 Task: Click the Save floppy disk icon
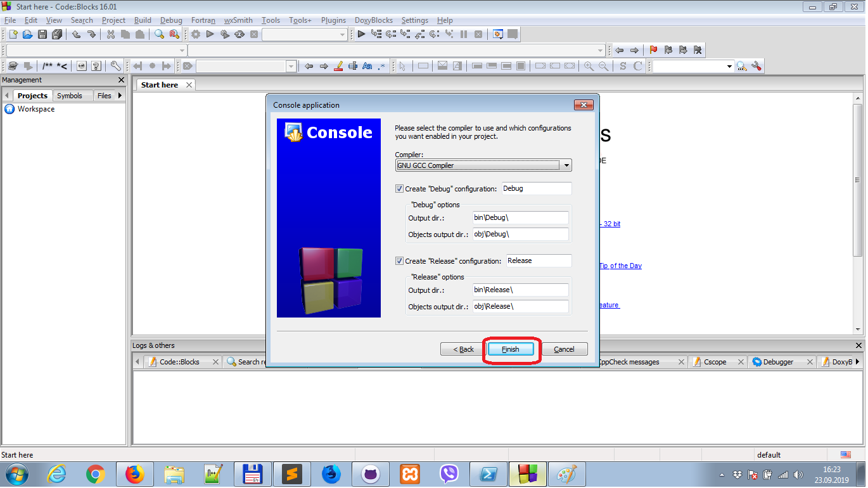pos(42,34)
